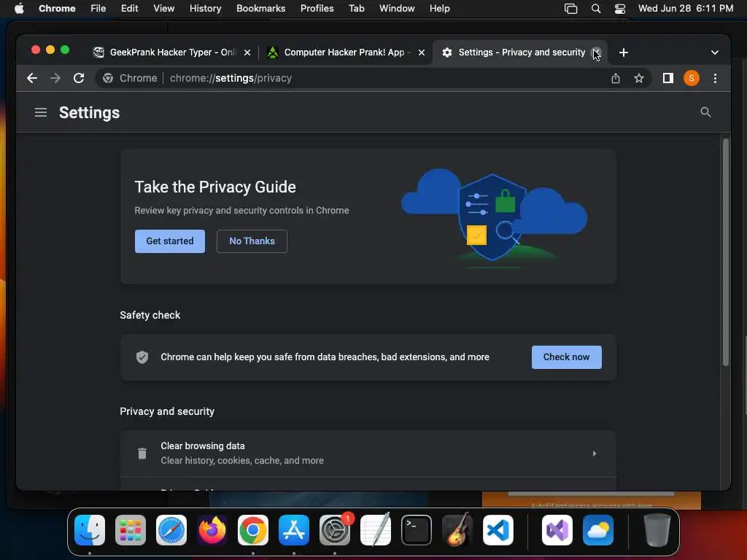The image size is (747, 560).
Task: Expand Clear browsing data row arrow
Action: tap(594, 454)
